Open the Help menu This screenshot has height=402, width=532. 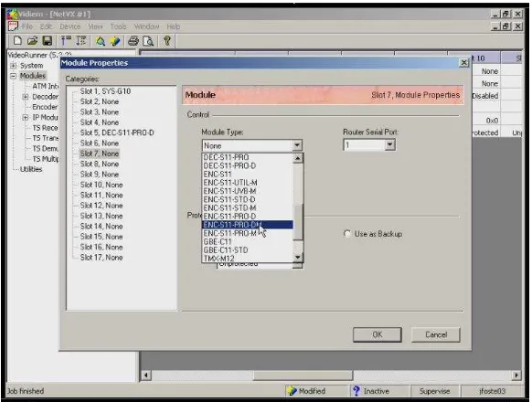pyautogui.click(x=173, y=26)
